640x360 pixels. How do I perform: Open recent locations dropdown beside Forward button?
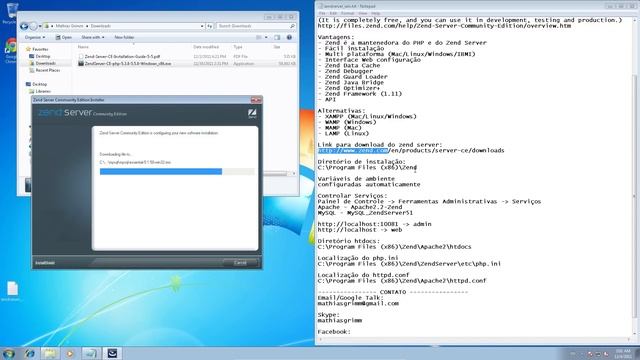tap(40, 26)
